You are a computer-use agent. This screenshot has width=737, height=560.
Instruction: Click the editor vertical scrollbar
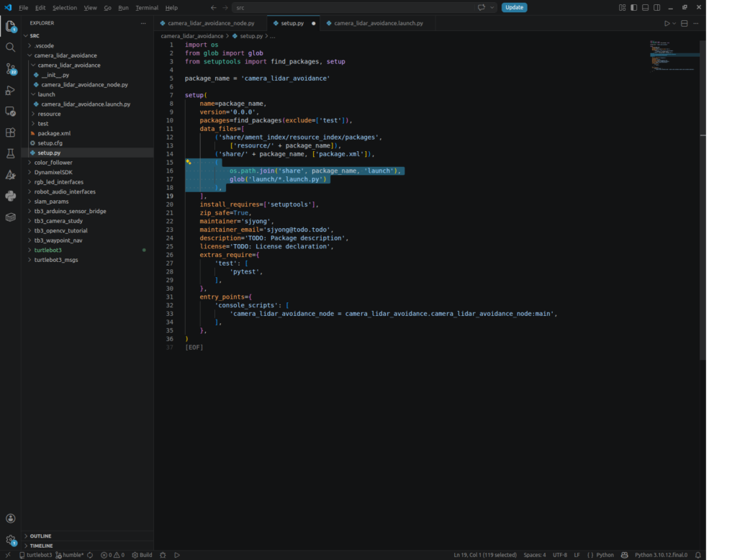tap(702, 200)
